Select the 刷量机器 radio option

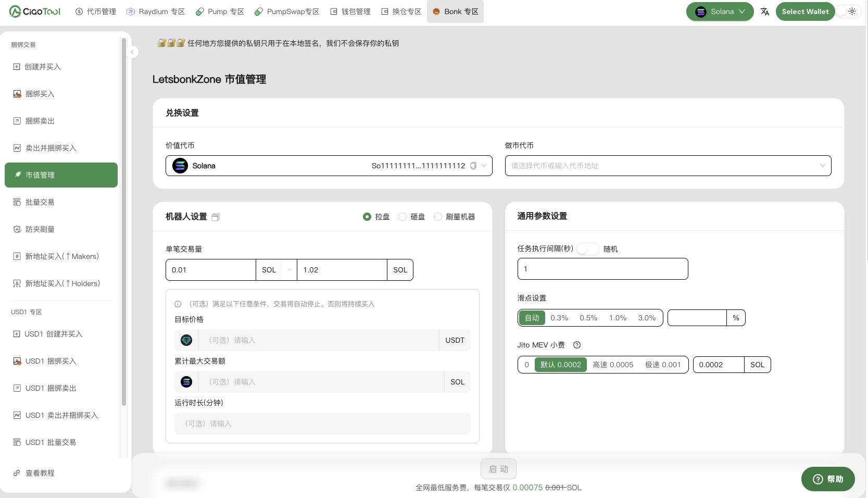point(438,217)
